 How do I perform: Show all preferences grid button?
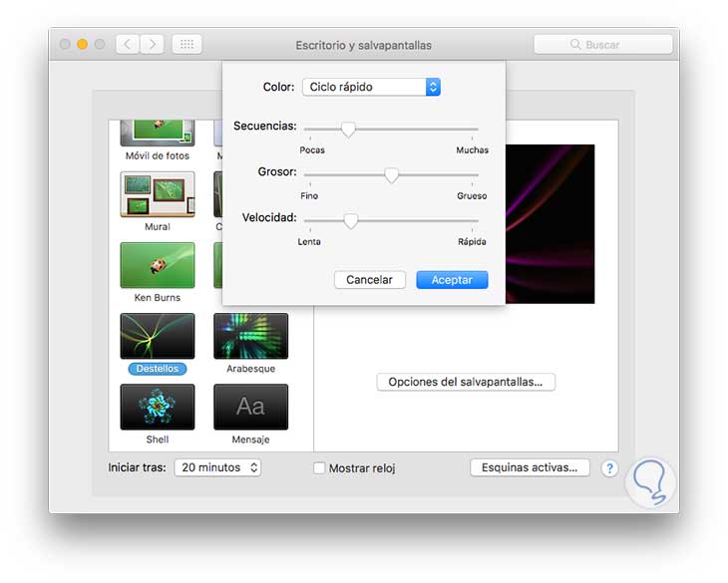pos(186,45)
